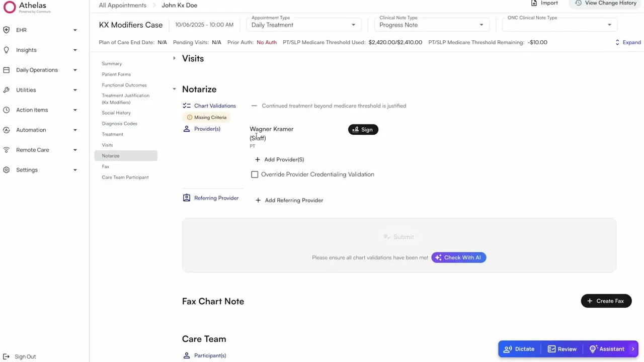Click the Settings gear icon

(7, 170)
